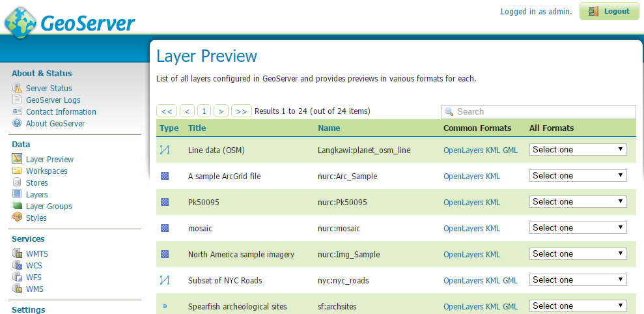Open OpenLayers preview for nurc:mosaic
The width and height of the screenshot is (644, 314).
click(x=464, y=229)
